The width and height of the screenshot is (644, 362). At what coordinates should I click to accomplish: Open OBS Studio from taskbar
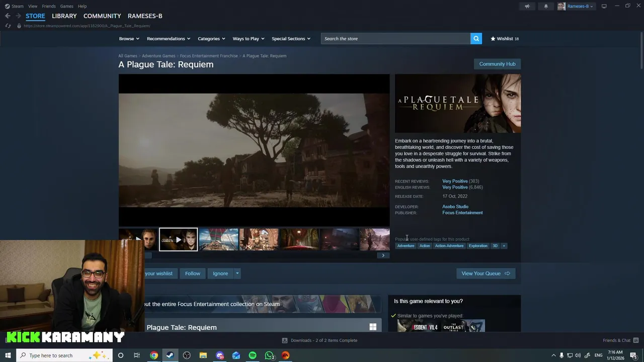pyautogui.click(x=187, y=355)
